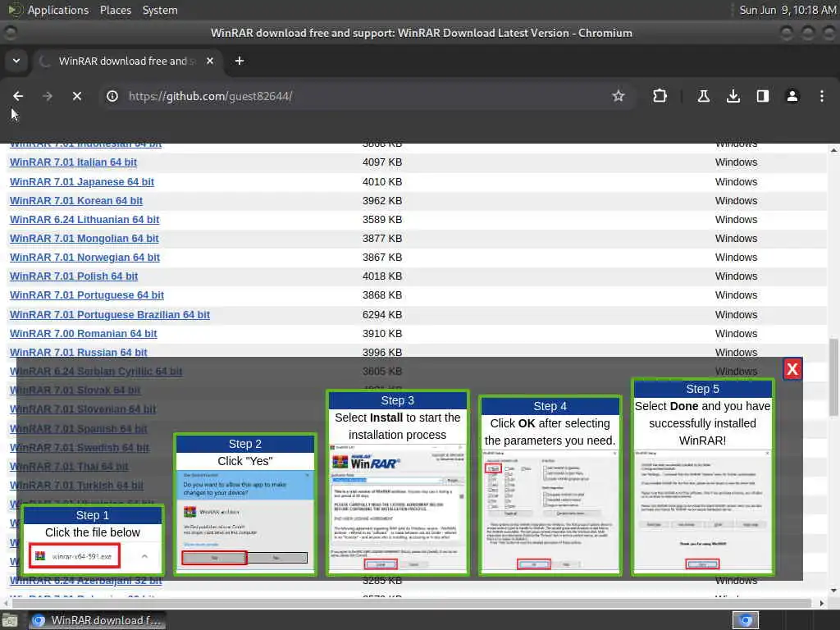Open the Extensions puzzle icon
840x630 pixels.
click(x=660, y=96)
